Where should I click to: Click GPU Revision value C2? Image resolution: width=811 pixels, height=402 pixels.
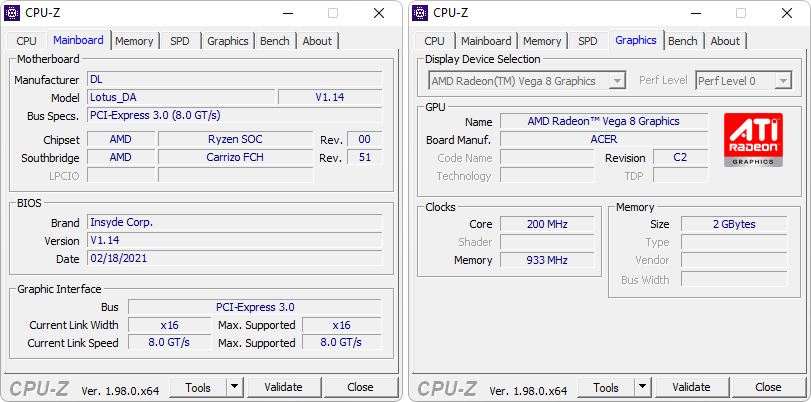click(x=681, y=157)
